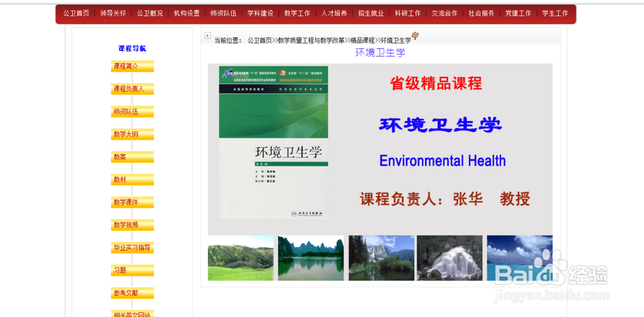644x317 pixels.
Task: Open the 习题 sidebar button
Action: 132,271
